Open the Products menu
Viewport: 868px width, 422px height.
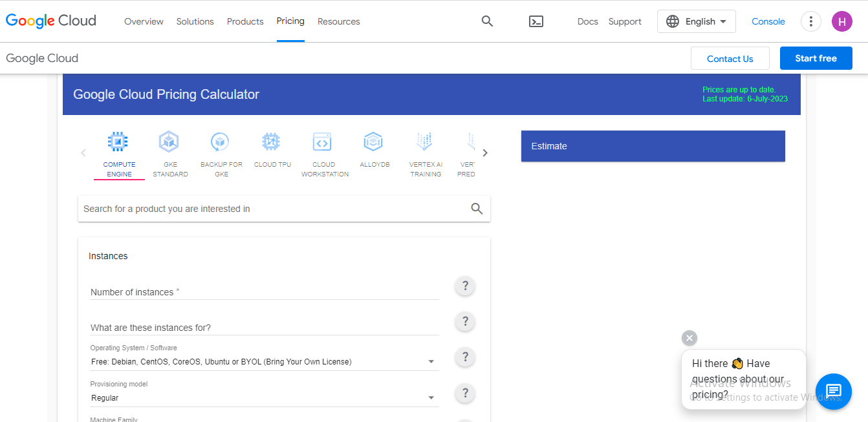[x=245, y=21]
